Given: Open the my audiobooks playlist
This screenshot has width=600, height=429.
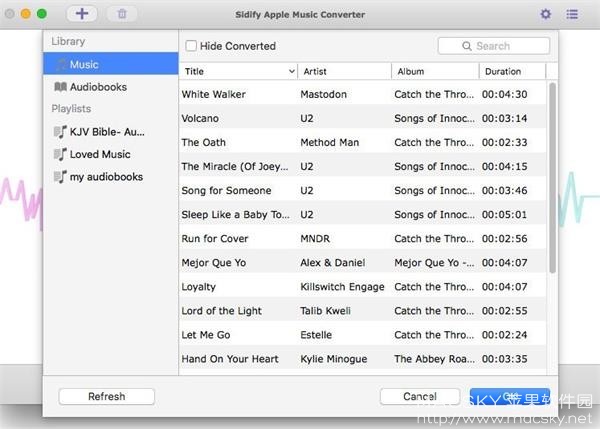Looking at the screenshot, I should [x=111, y=177].
